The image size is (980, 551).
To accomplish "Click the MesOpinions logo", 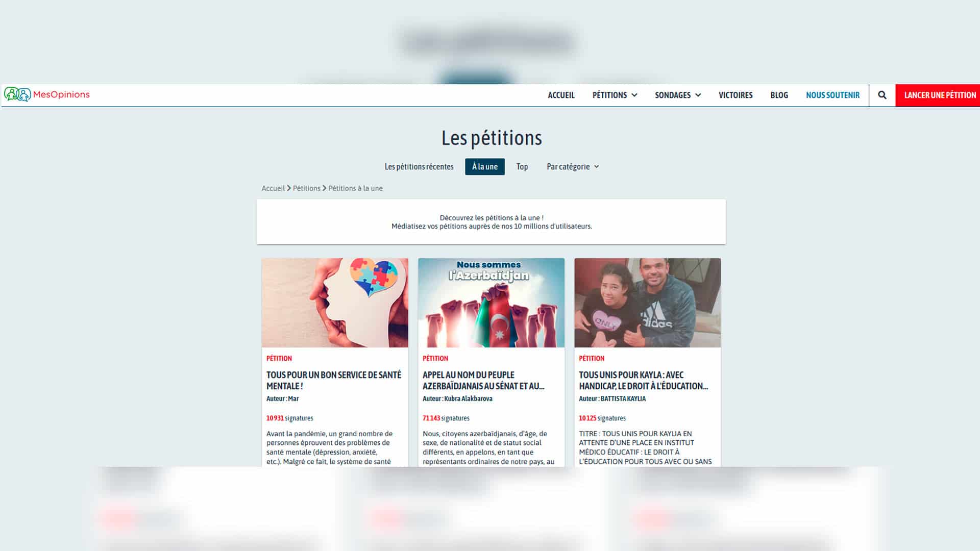I will tap(47, 94).
